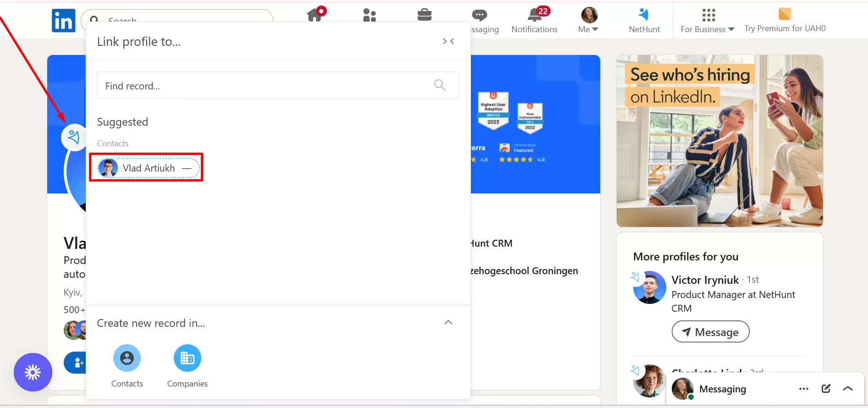Click the blue connect button on profile
The width and height of the screenshot is (868, 408).
(75, 363)
